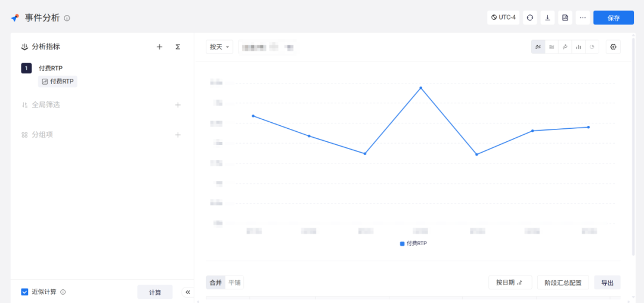Open the 按天 granularity dropdown
The width and height of the screenshot is (644, 303).
pos(219,47)
